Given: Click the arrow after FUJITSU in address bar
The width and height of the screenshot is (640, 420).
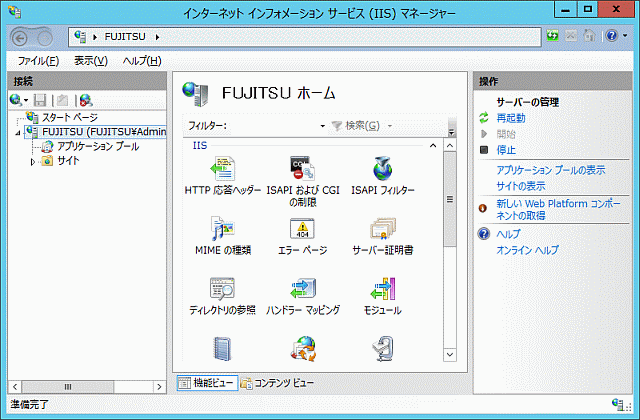Looking at the screenshot, I should 157,37.
